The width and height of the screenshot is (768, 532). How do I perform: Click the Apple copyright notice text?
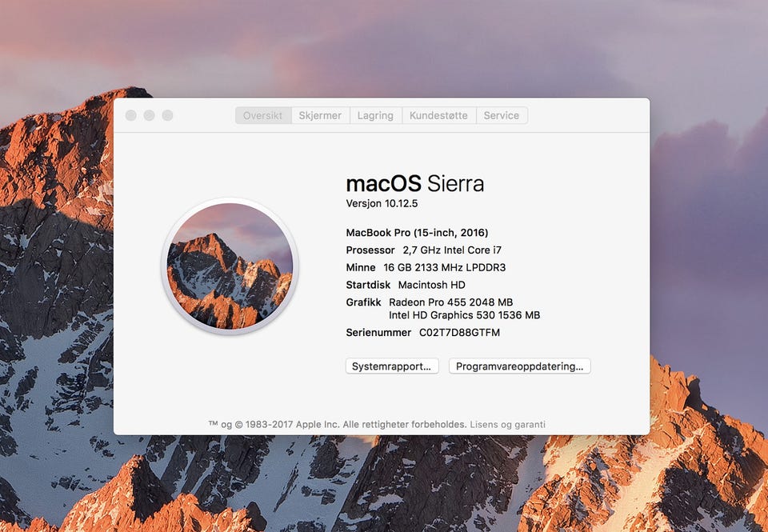pyautogui.click(x=338, y=425)
